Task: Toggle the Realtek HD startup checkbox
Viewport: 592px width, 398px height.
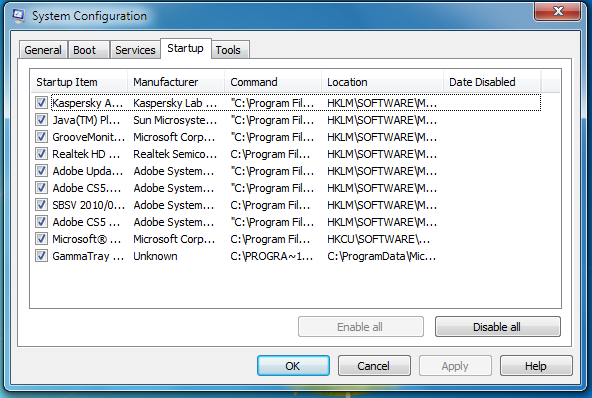Action: tap(41, 154)
